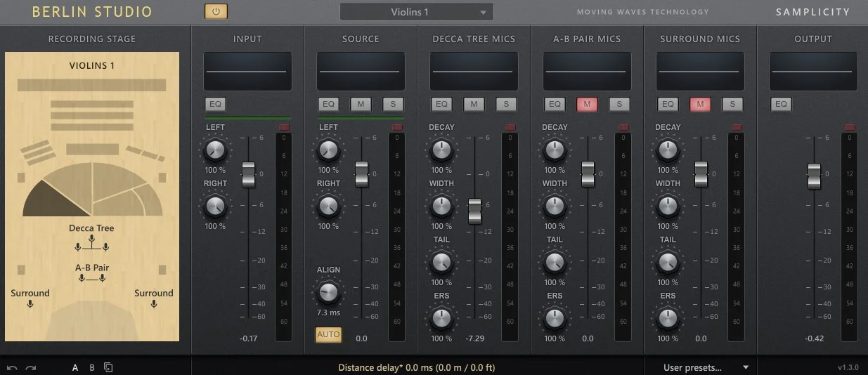The width and height of the screenshot is (868, 375).
Task: Click the Source align value 7.3 ms
Action: (x=328, y=312)
